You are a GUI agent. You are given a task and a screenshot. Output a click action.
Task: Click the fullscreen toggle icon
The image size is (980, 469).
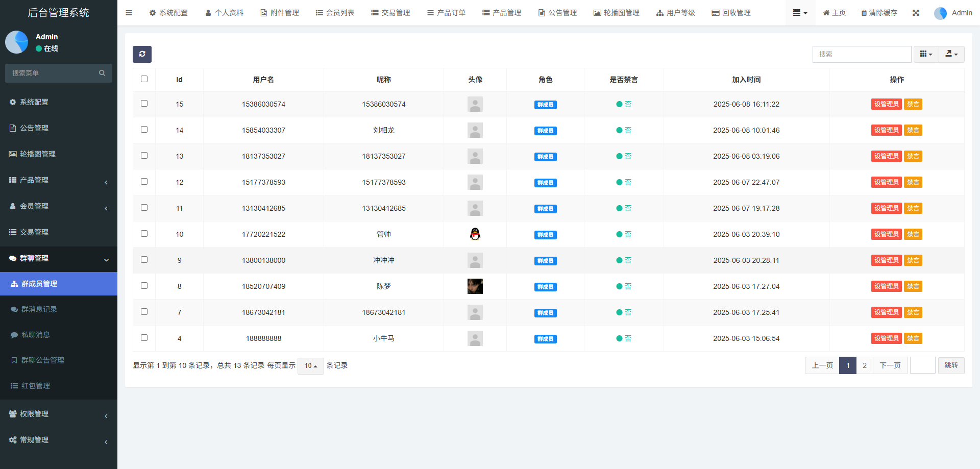tap(916, 13)
